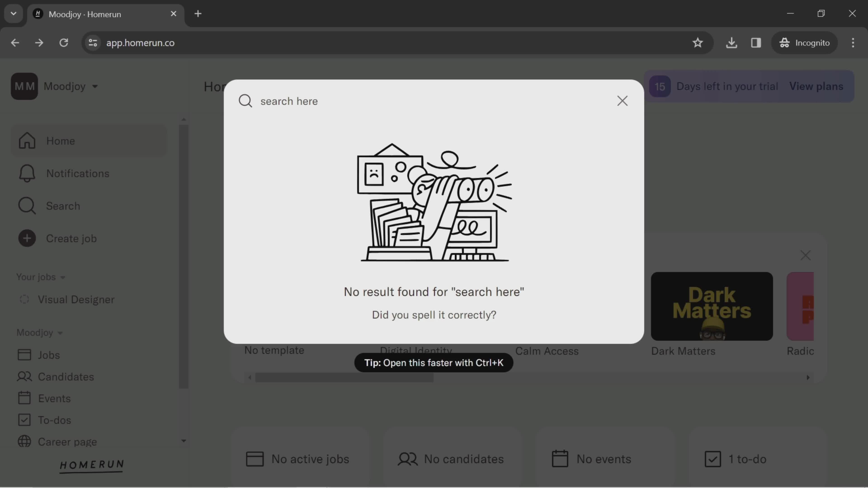Click the search input field
868x488 pixels.
434,101
